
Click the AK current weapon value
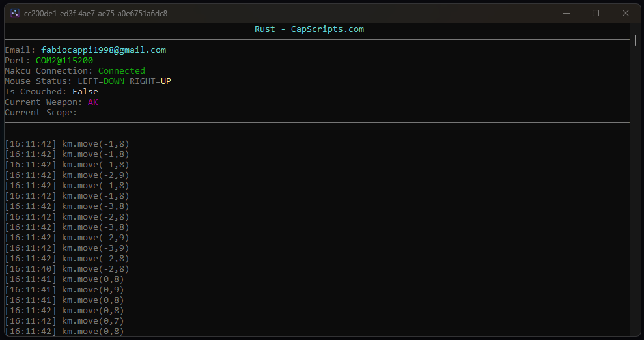[x=93, y=102]
